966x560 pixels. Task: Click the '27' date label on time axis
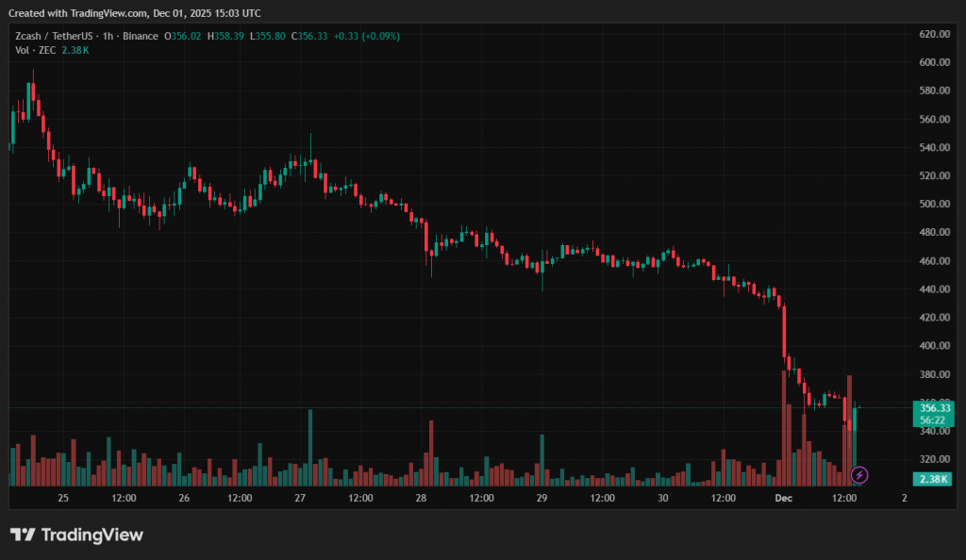click(300, 497)
